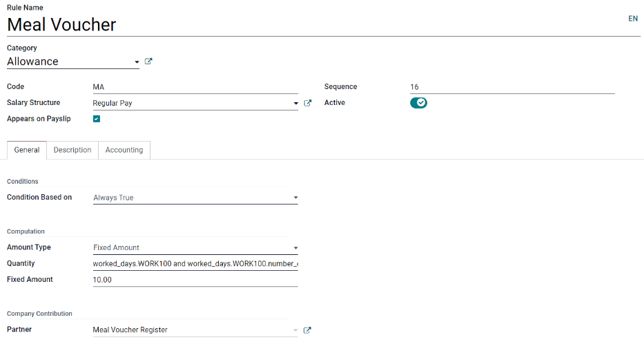
Task: Click the Sequence input field
Action: [511, 87]
